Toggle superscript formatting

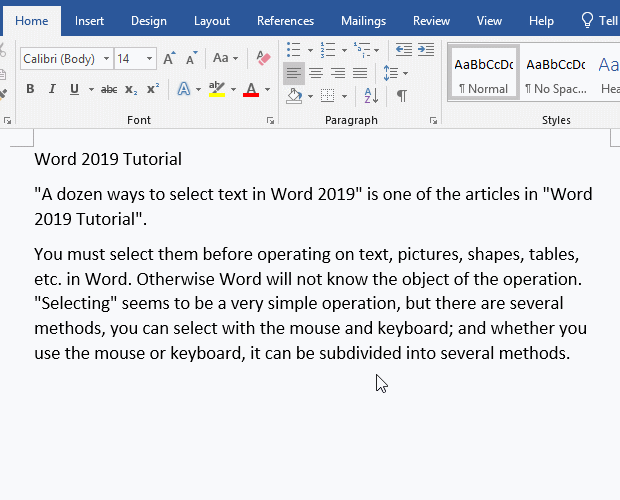tap(153, 89)
